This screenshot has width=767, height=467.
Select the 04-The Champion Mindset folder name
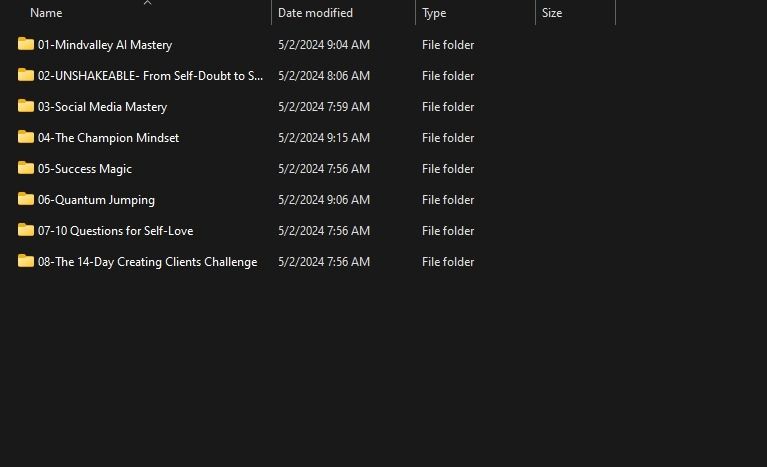pos(108,138)
